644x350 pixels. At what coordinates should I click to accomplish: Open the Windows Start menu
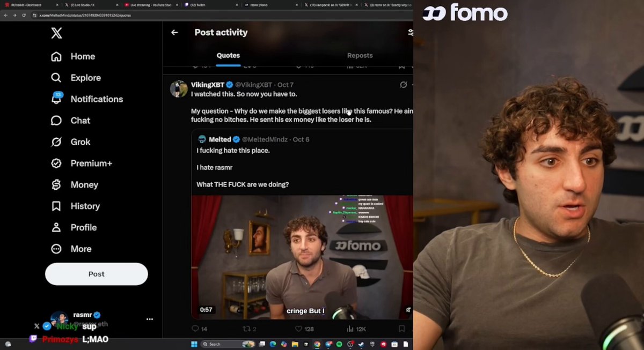[194, 344]
